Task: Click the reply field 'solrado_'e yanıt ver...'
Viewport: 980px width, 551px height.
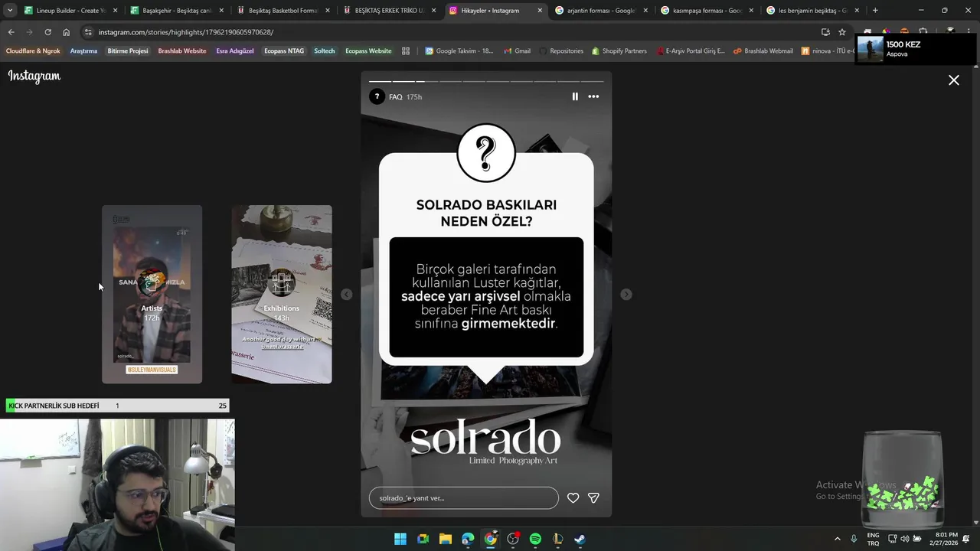Action: 464,498
